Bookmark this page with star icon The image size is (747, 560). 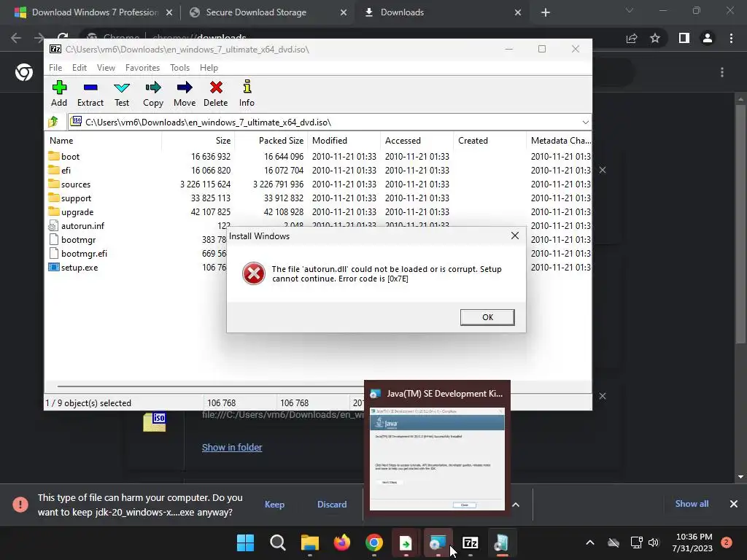click(x=655, y=38)
